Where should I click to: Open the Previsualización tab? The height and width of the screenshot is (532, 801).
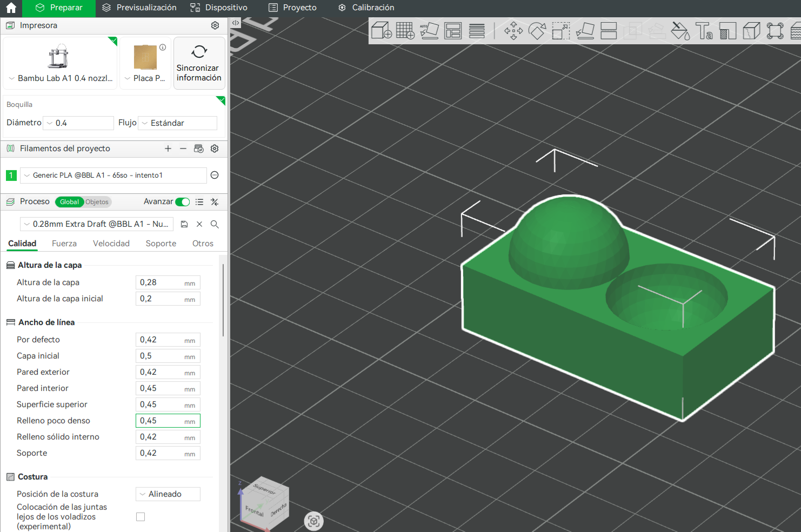point(139,8)
